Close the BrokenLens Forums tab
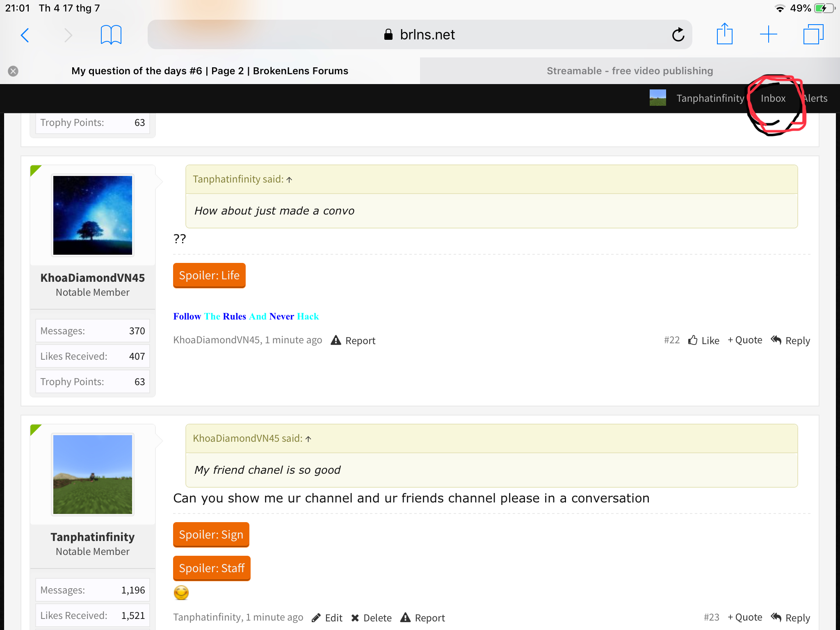 point(13,71)
